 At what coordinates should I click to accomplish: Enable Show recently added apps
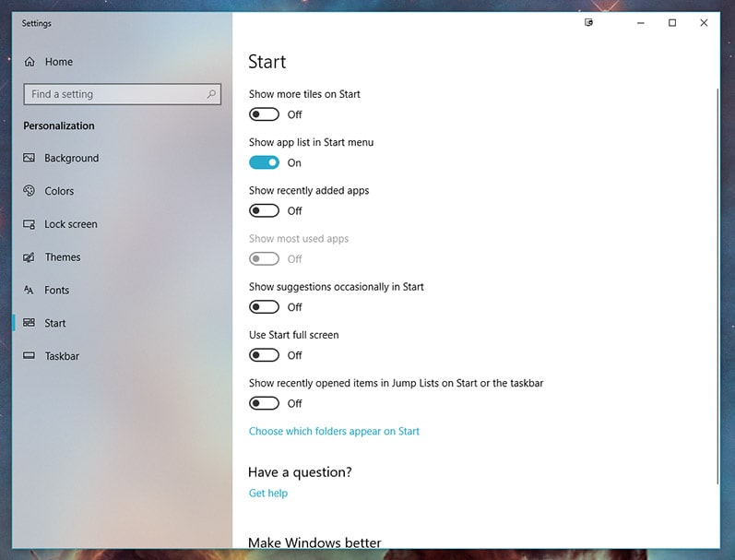coord(264,210)
